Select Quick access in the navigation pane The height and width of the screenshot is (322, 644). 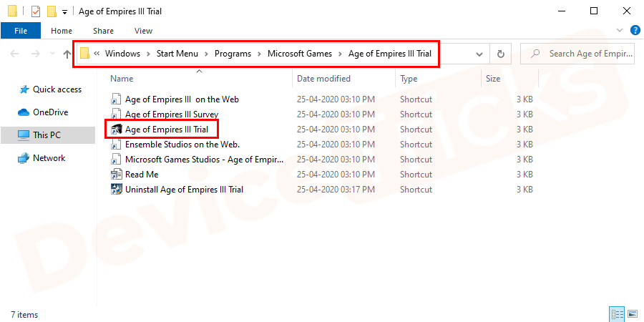point(57,89)
